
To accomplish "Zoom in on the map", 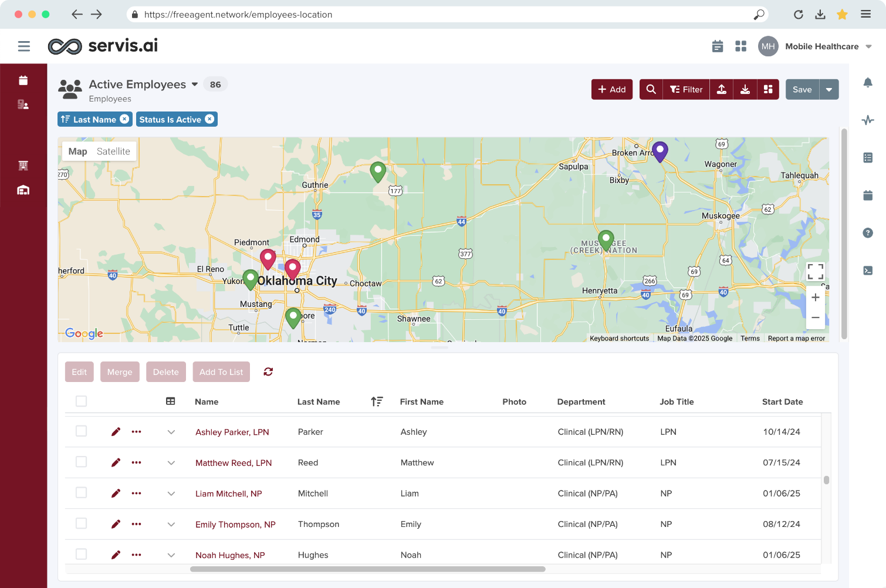I will point(815,298).
